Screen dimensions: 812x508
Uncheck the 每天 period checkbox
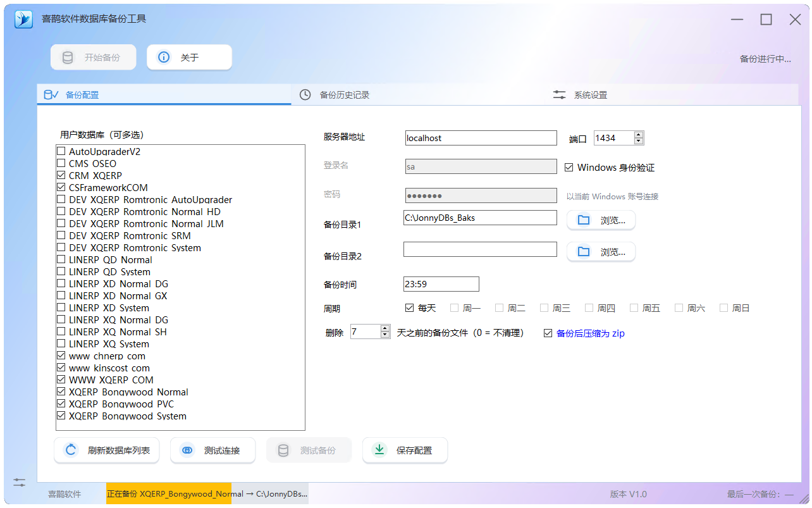coord(410,308)
